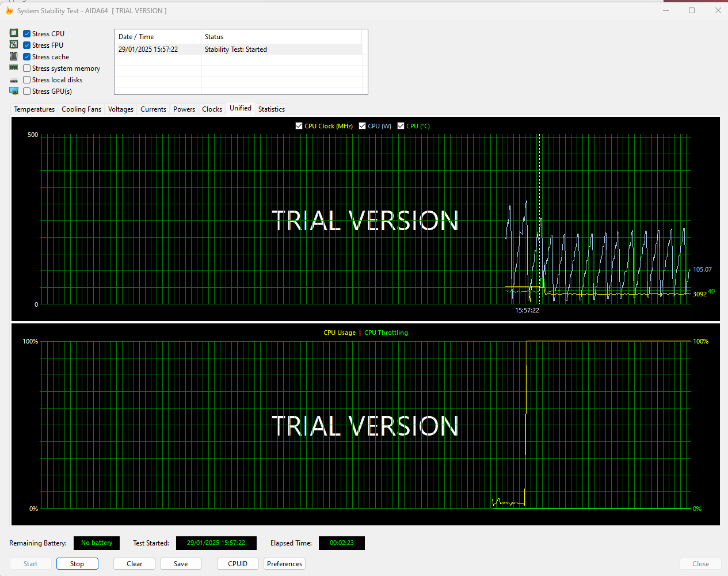The image size is (728, 576).
Task: Click the cache chip icon beside Stress cache
Action: [x=14, y=56]
